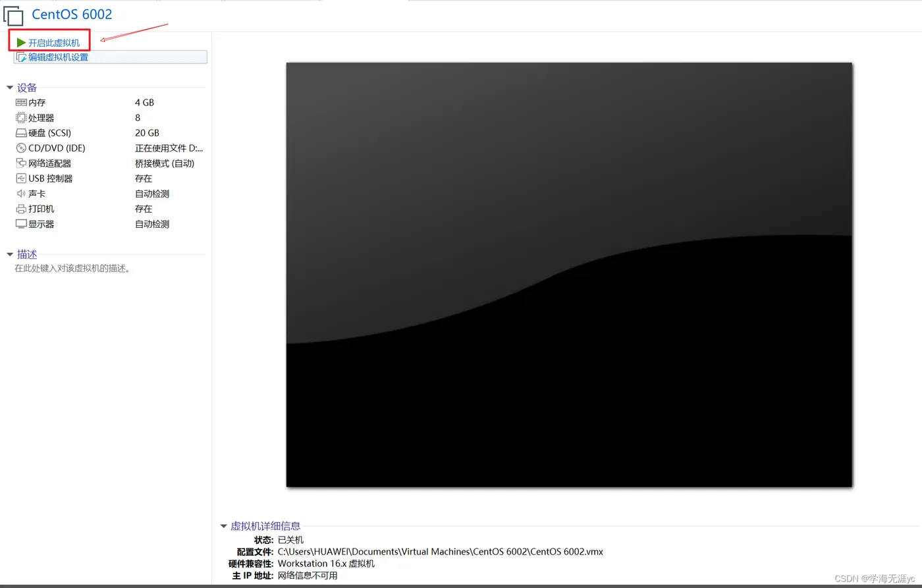Click the 正在使用文件 D:... value

[x=169, y=148]
